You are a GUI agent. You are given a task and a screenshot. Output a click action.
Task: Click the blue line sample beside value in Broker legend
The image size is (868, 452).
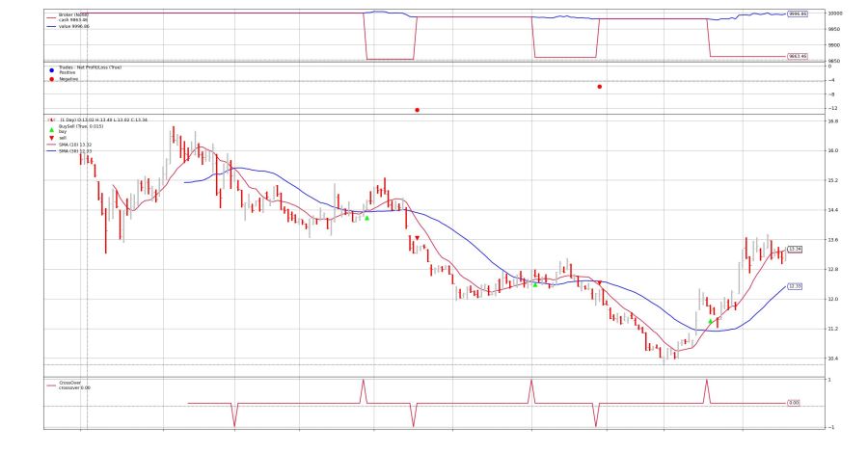(51, 26)
